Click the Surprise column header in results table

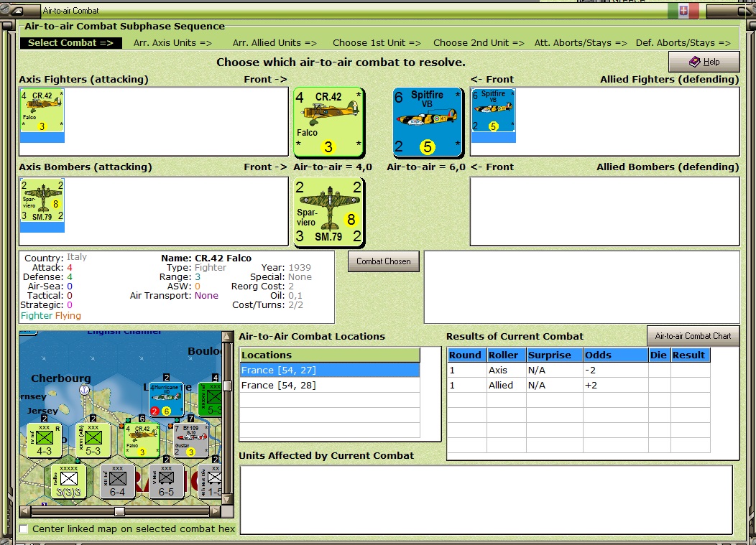point(555,355)
